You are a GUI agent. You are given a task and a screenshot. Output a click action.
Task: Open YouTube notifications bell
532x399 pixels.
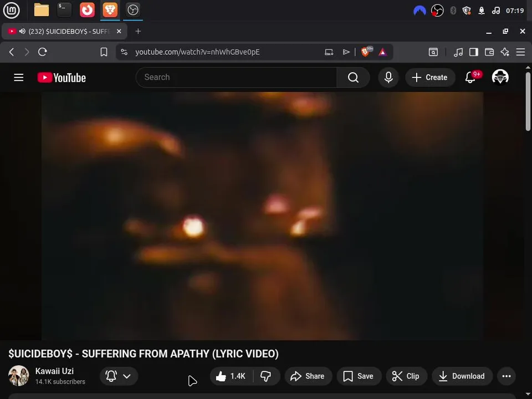(471, 78)
